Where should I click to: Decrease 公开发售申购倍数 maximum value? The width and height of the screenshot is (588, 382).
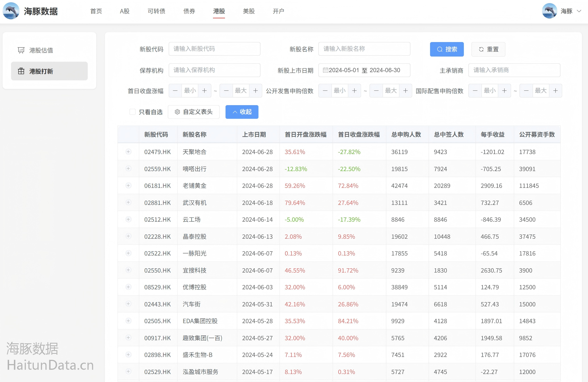(x=376, y=91)
